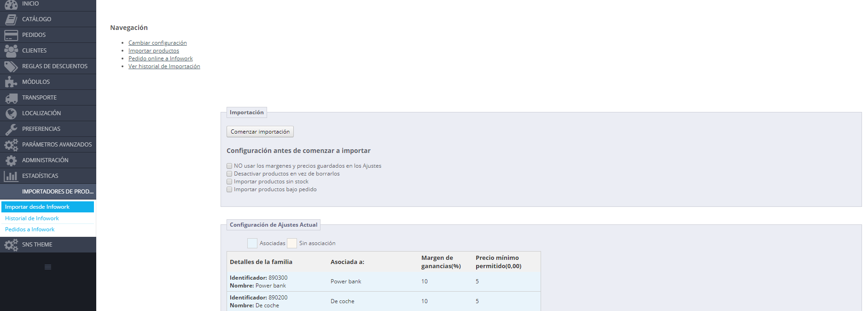Image resolution: width=868 pixels, height=311 pixels.
Task: Follow the Importar productos link
Action: (154, 51)
